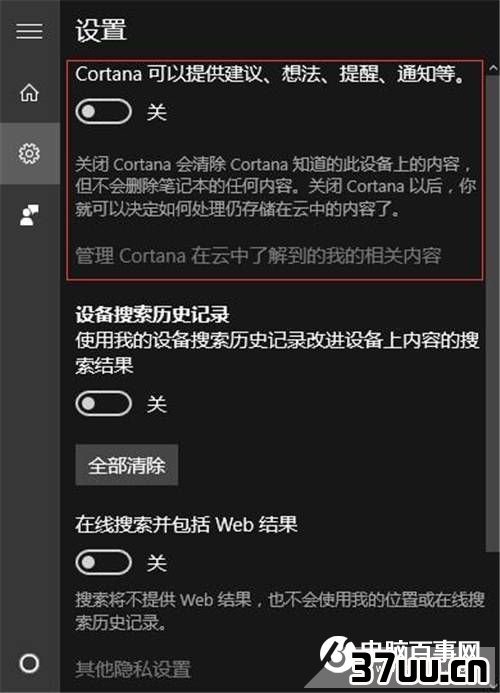Open the 其他隐私设置 link
This screenshot has width=500, height=693.
[x=133, y=669]
